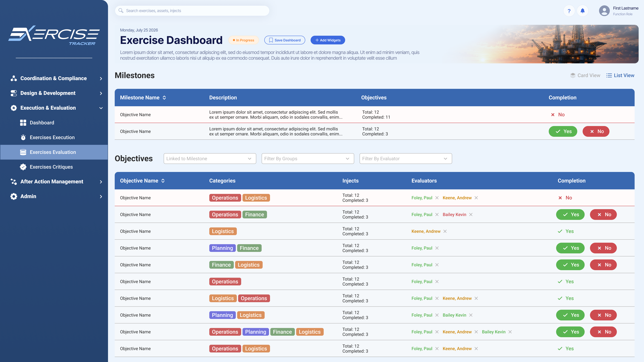Viewport: 644px width, 362px height.
Task: Collapse Execution & Evaluation chevron
Action: 101,108
